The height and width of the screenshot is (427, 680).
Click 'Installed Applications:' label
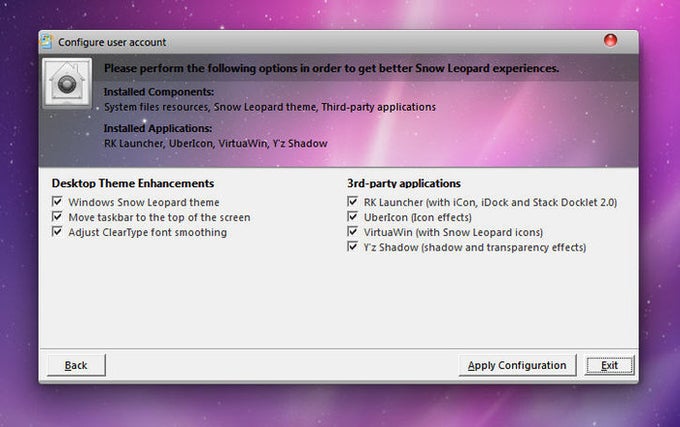click(x=158, y=128)
